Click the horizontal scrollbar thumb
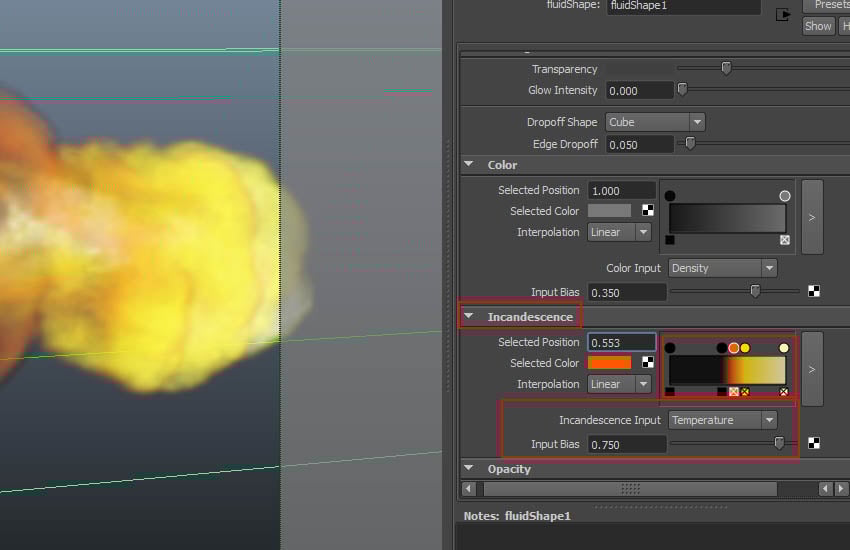 coord(630,489)
